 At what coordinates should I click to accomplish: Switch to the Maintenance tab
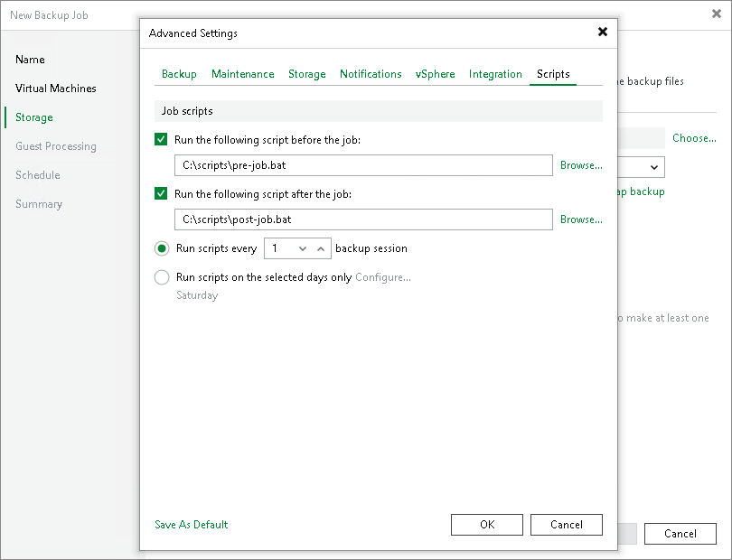243,74
